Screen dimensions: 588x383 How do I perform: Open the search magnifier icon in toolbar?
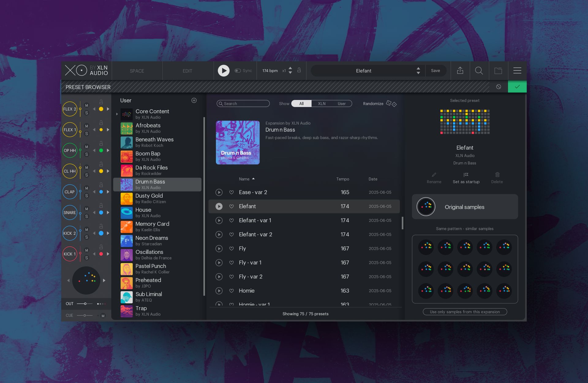tap(479, 71)
